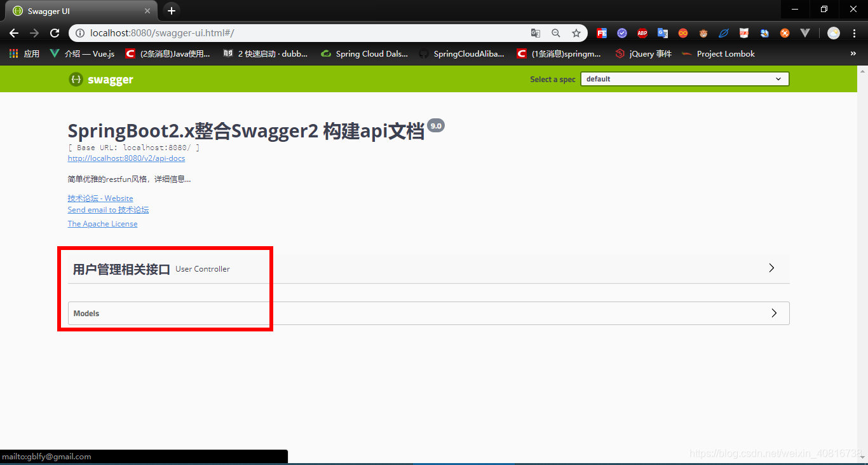Open the Select a spec dropdown

(x=685, y=79)
